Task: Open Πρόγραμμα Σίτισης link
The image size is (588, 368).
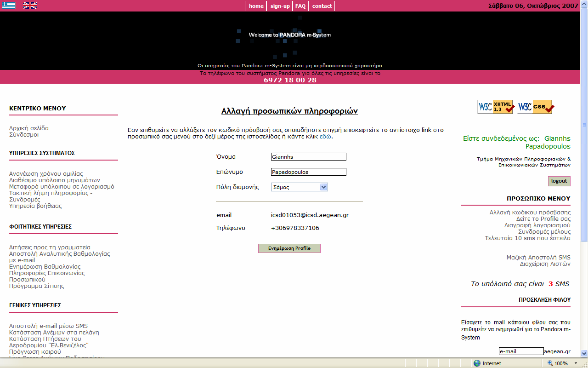Action: [x=37, y=286]
